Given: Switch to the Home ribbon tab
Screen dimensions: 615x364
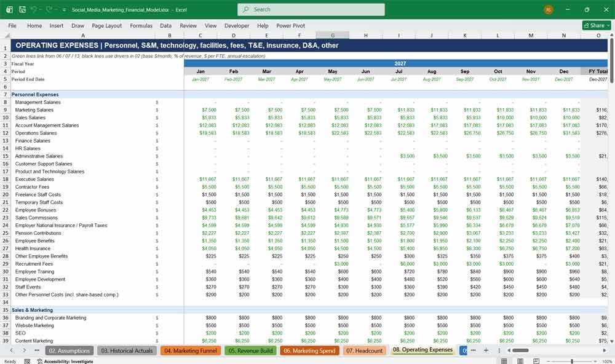Looking at the screenshot, I should (x=34, y=25).
